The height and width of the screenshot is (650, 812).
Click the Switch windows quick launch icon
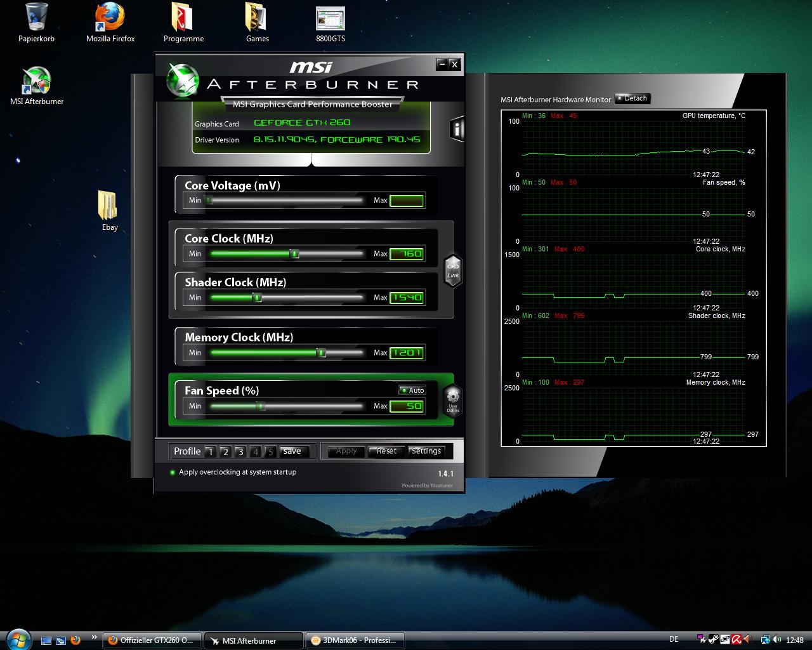click(x=61, y=640)
